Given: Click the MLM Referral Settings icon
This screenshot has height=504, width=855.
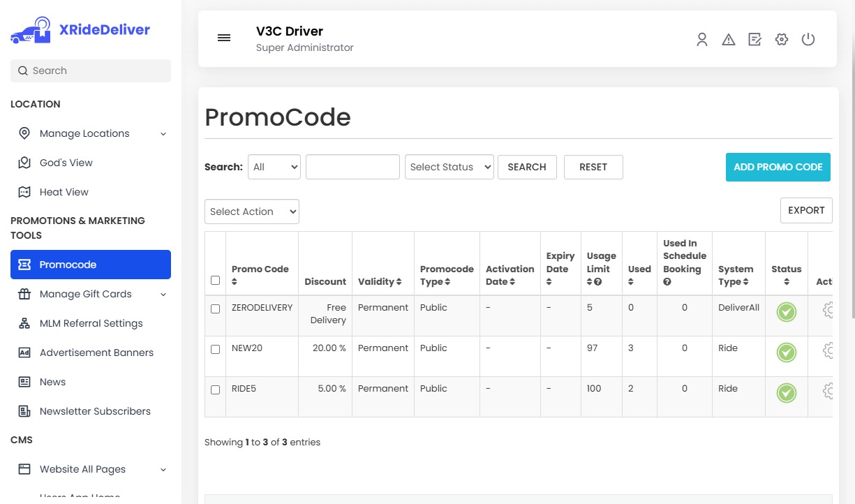Looking at the screenshot, I should pyautogui.click(x=24, y=323).
